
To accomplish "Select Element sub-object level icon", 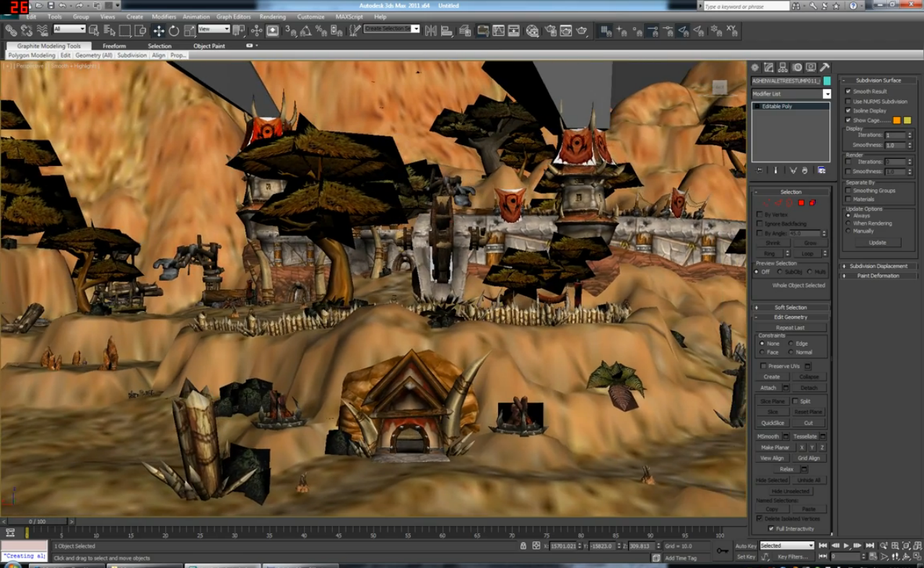I will [x=812, y=203].
